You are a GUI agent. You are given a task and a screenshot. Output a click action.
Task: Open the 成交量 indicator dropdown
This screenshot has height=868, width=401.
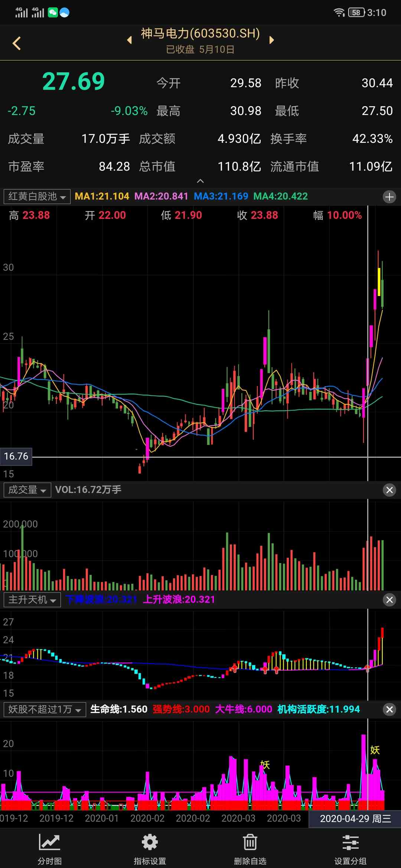tap(27, 490)
